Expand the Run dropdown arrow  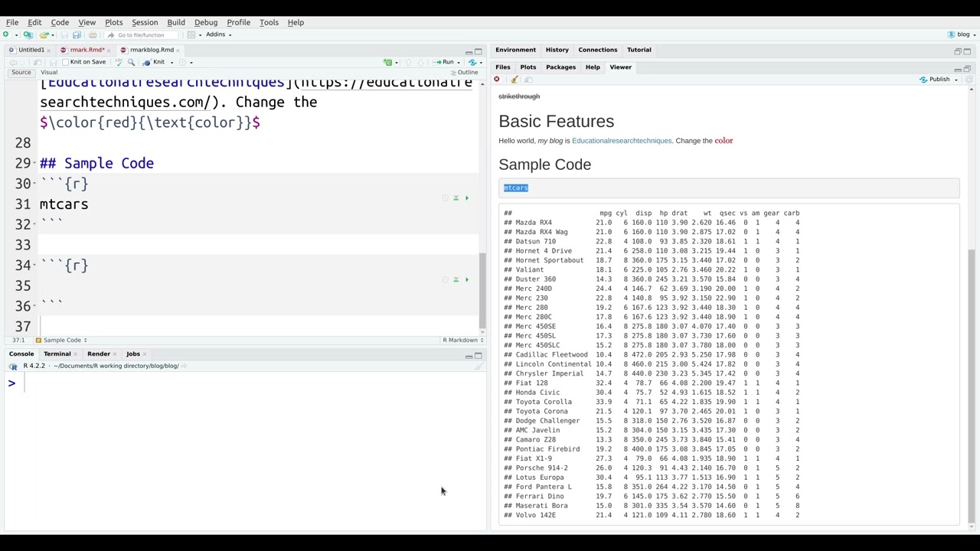(x=459, y=63)
